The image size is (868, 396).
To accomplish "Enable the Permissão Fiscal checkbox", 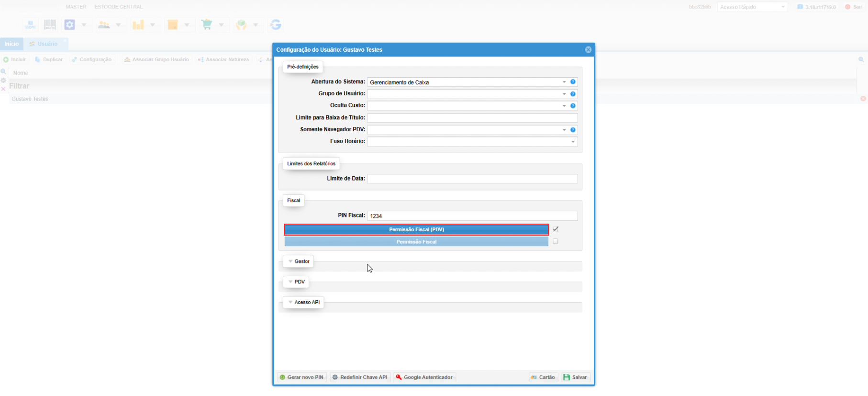I will [556, 242].
